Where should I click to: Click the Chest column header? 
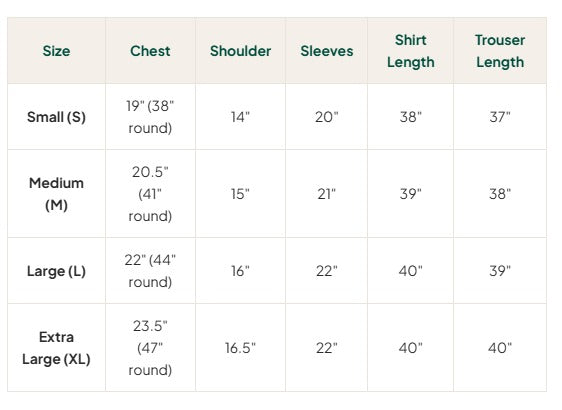tap(150, 51)
